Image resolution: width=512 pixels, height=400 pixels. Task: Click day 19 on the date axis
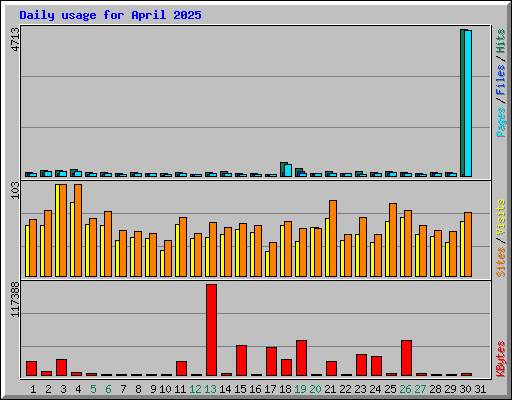click(300, 389)
